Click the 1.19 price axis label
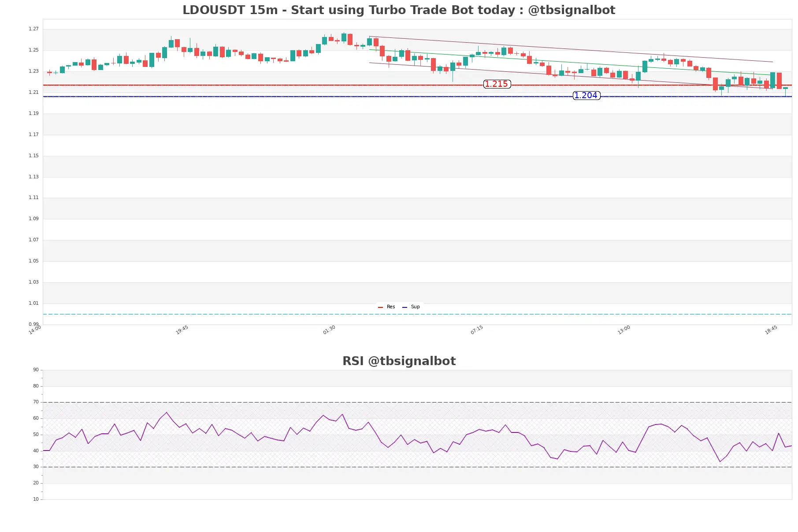This screenshot has height=532, width=798. [33, 114]
